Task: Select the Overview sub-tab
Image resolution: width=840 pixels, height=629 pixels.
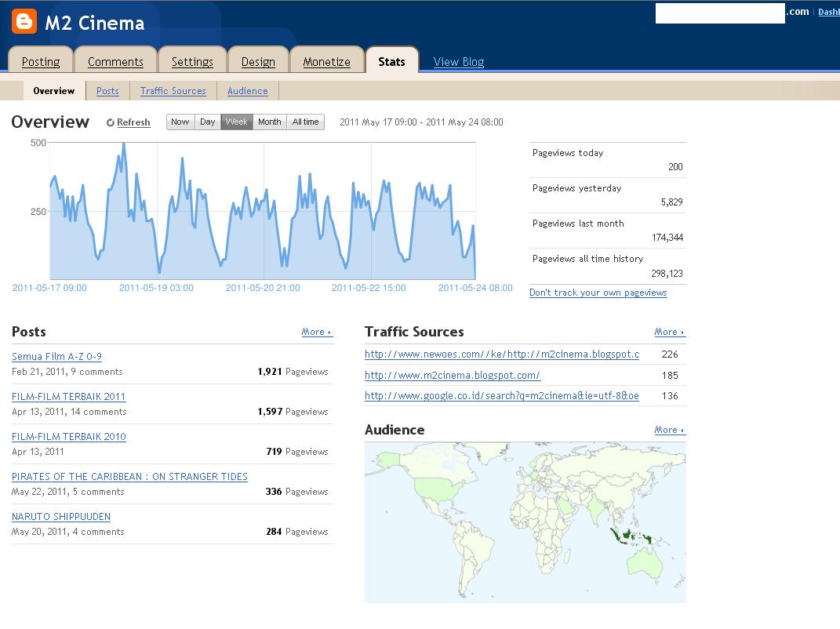Action: point(54,90)
